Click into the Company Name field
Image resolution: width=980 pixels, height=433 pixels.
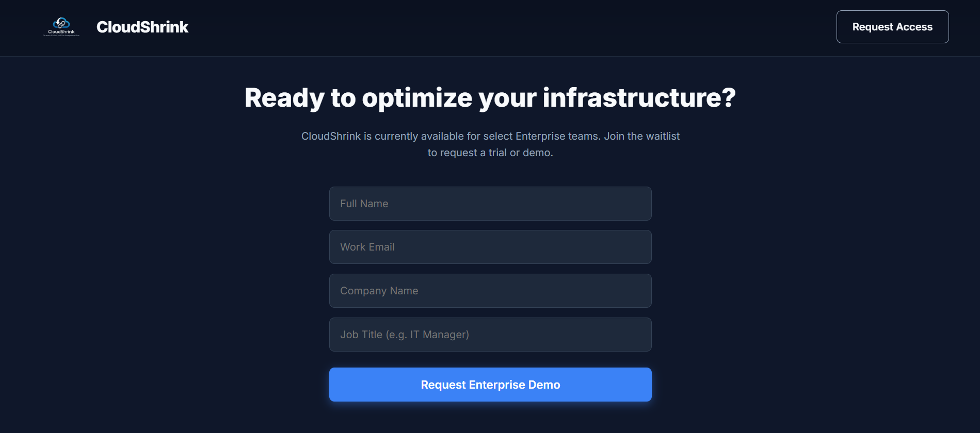coord(490,291)
